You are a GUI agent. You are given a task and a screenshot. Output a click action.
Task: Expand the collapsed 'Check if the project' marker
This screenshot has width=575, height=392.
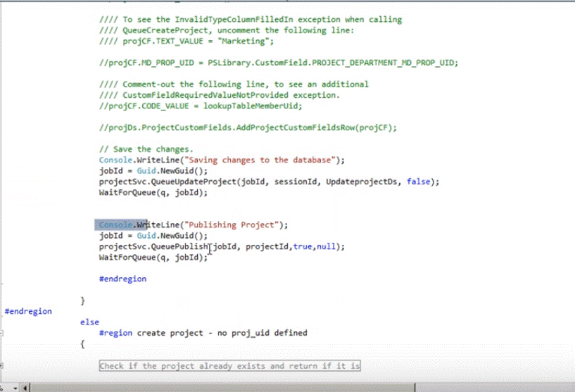1,365
